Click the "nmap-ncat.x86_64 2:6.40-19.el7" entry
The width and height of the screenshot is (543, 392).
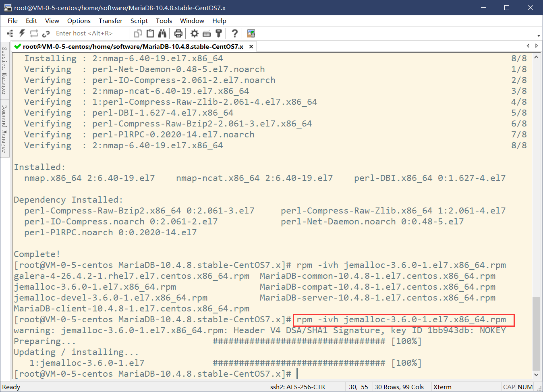(255, 178)
